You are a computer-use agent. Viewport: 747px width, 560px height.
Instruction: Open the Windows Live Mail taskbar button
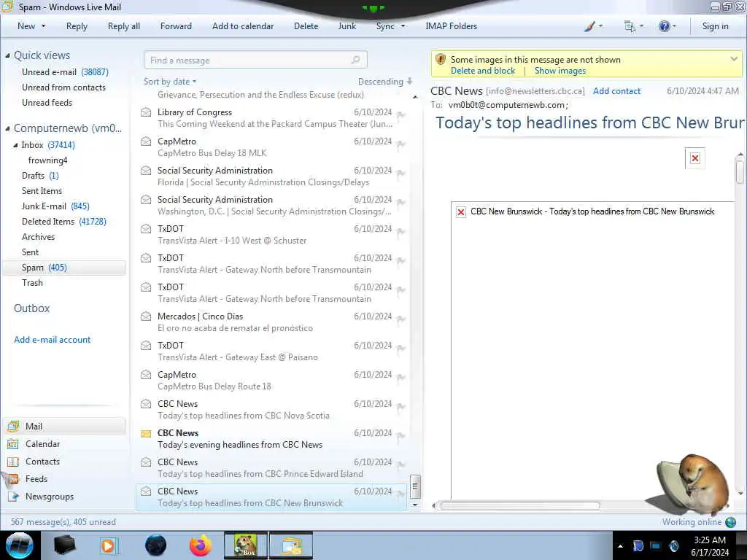292,545
